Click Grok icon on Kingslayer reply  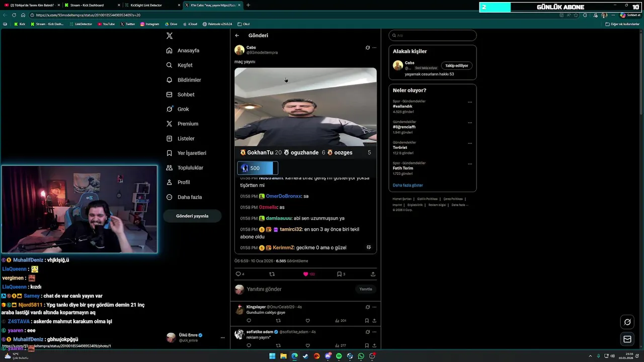pos(367,307)
